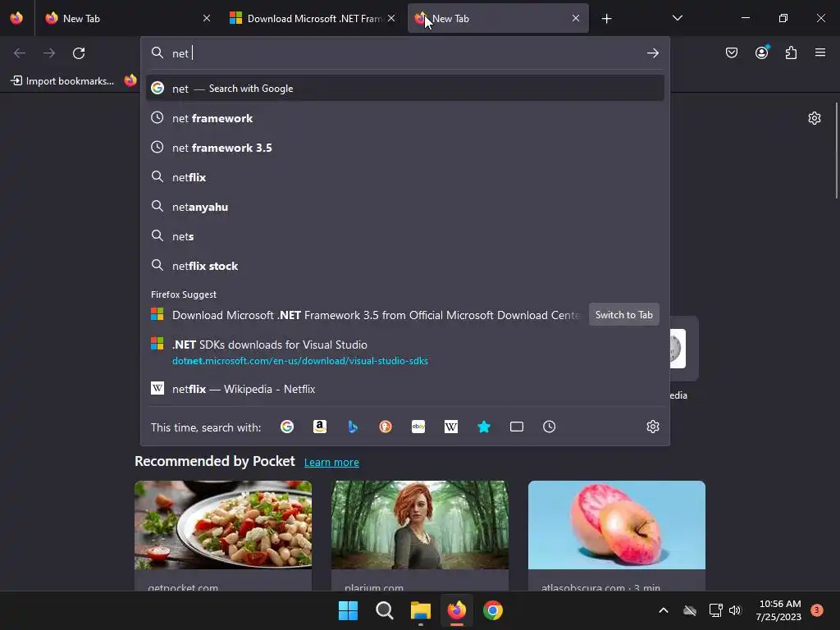Open Windows Start menu
This screenshot has height=630, width=840.
pyautogui.click(x=348, y=610)
